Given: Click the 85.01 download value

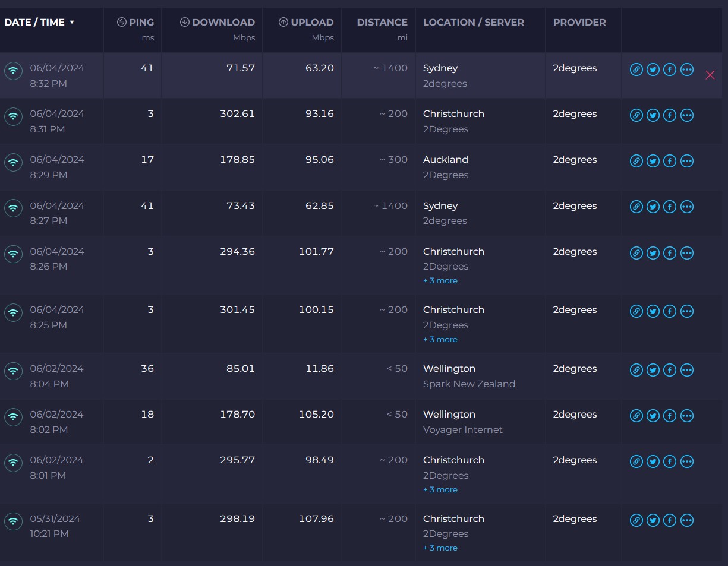Looking at the screenshot, I should 240,368.
